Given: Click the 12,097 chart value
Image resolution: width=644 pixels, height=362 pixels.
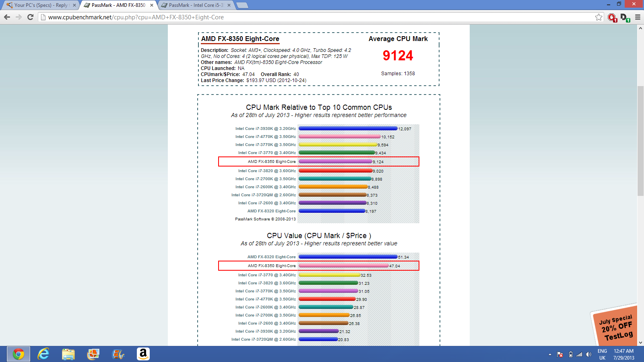Looking at the screenshot, I should click(x=405, y=129).
